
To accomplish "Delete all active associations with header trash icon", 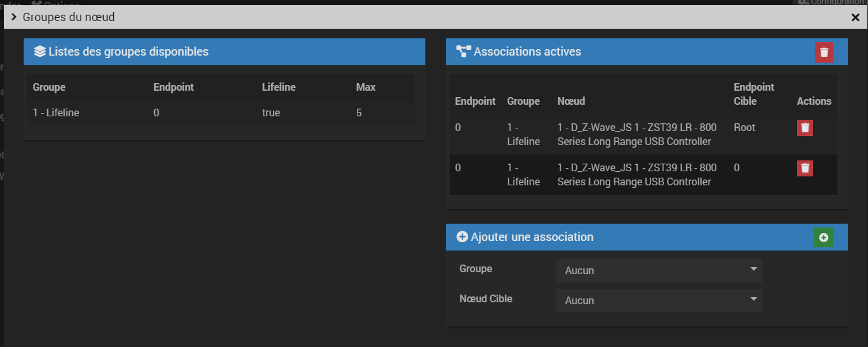I will 824,52.
